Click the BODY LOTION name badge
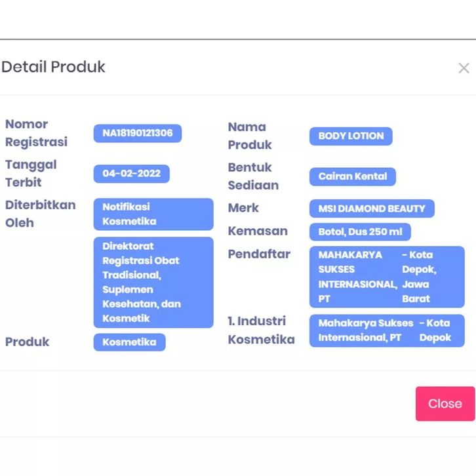The height and width of the screenshot is (476, 476). [351, 136]
